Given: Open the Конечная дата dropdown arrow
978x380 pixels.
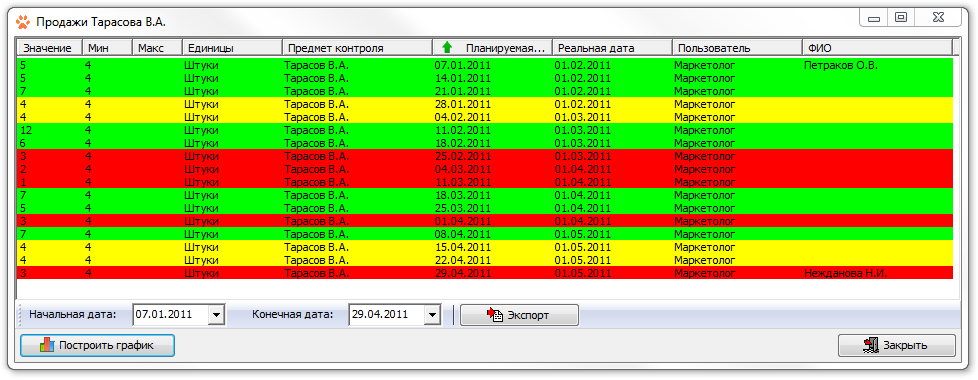Looking at the screenshot, I should pos(432,315).
